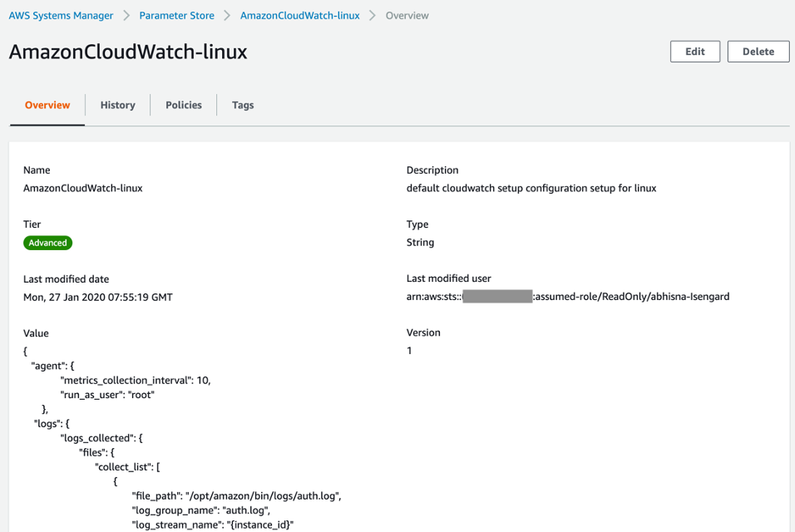Open the Policies tab
This screenshot has height=532, width=795.
(183, 105)
